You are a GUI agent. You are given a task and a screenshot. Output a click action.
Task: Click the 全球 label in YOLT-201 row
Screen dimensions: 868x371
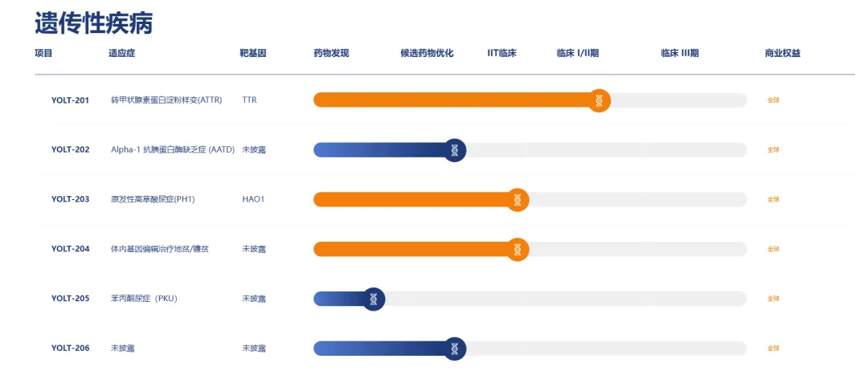point(773,100)
